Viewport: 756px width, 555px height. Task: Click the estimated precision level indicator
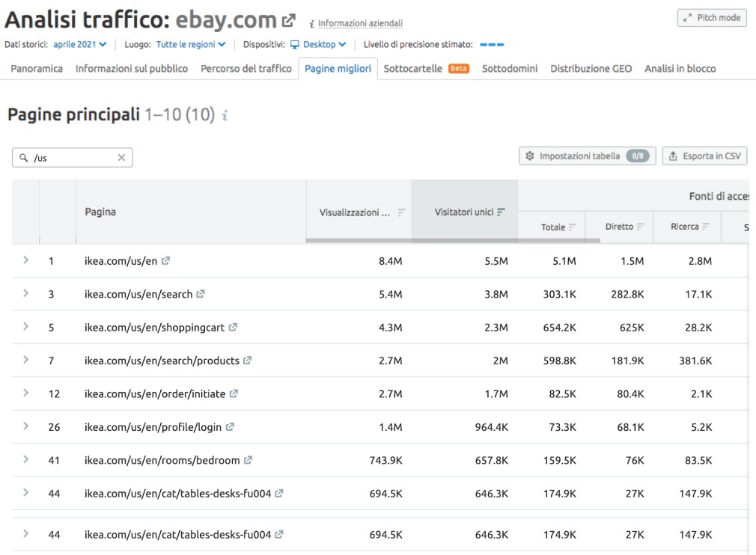pos(492,45)
